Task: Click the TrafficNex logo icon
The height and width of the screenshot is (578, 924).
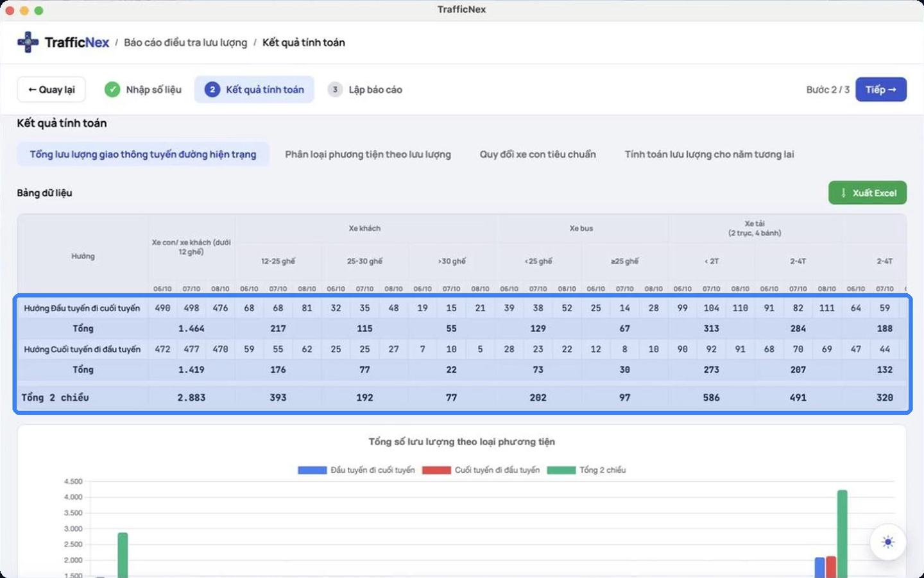Action: tap(28, 42)
